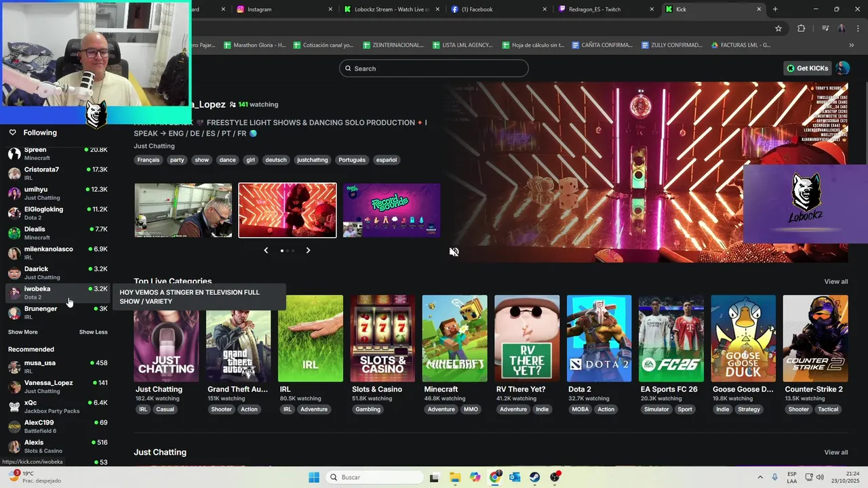Open View all for Top Live Categories
Viewport: 868px width, 488px height.
(836, 281)
